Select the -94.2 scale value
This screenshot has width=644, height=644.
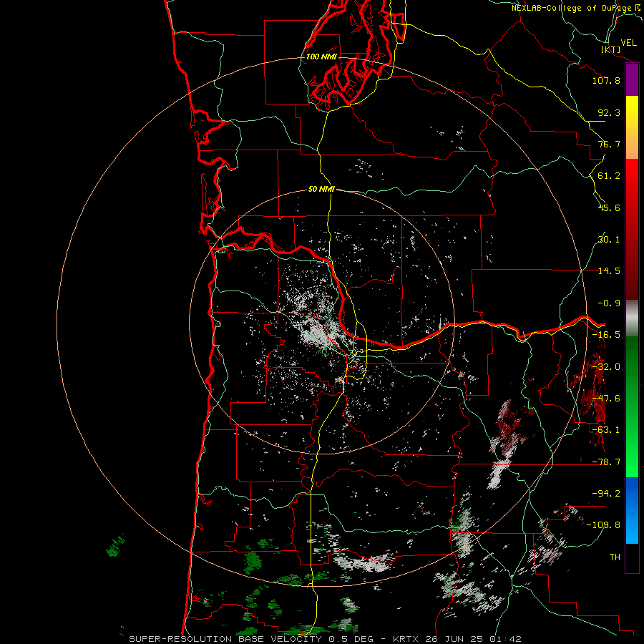tap(606, 493)
